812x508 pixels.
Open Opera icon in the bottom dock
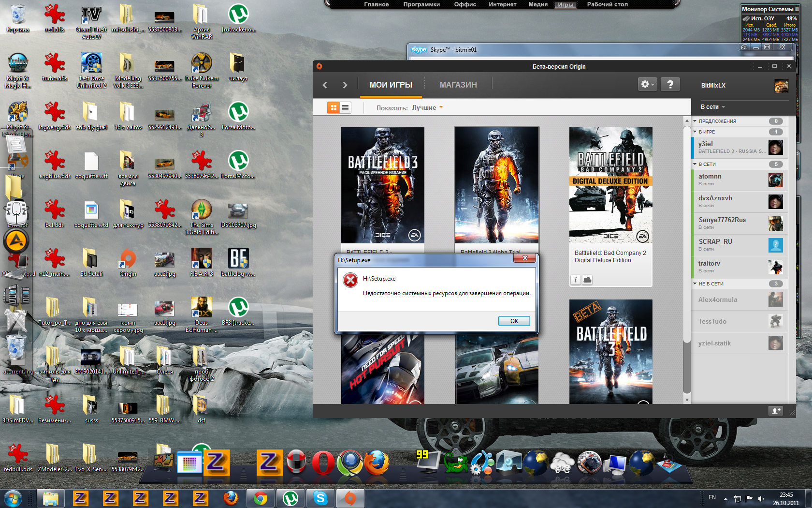coord(323,463)
